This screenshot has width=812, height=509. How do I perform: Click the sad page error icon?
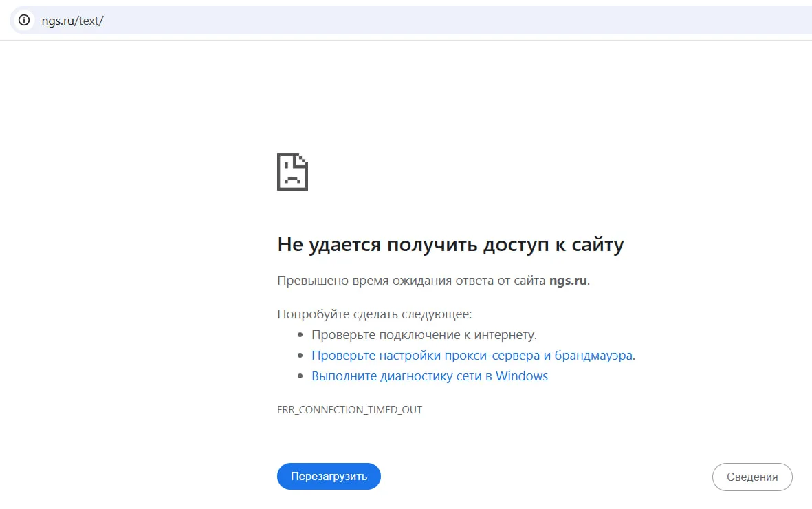coord(293,171)
